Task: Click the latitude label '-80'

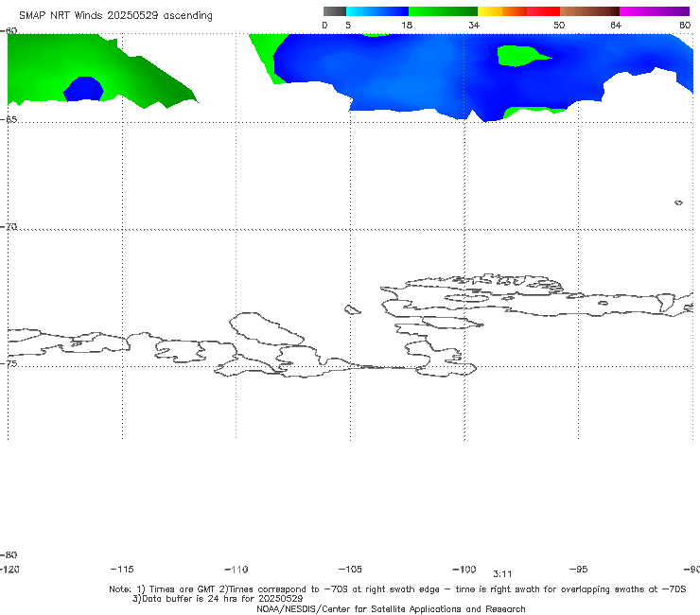Action: pyautogui.click(x=9, y=554)
